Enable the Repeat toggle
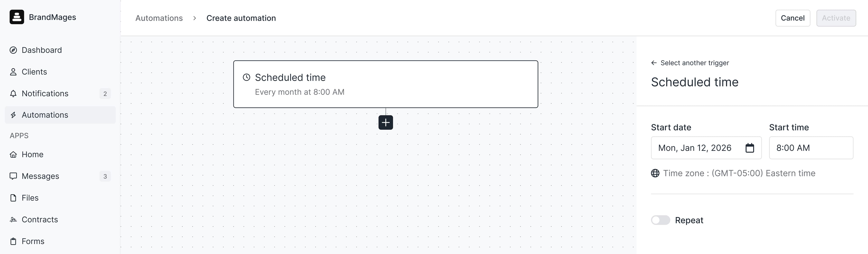The image size is (868, 254). [x=660, y=220]
